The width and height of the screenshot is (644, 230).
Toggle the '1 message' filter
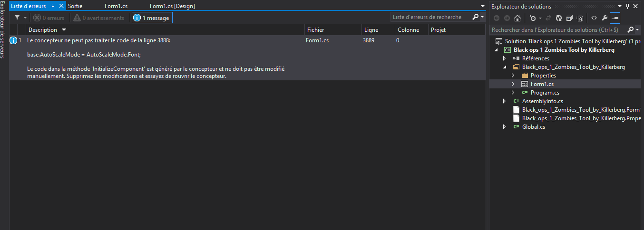point(152,18)
